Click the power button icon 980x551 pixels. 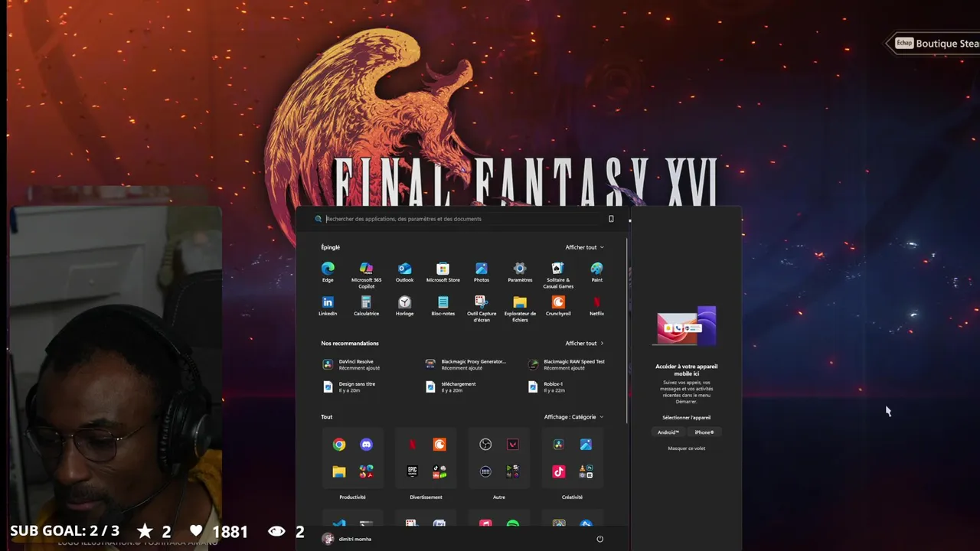pos(599,539)
